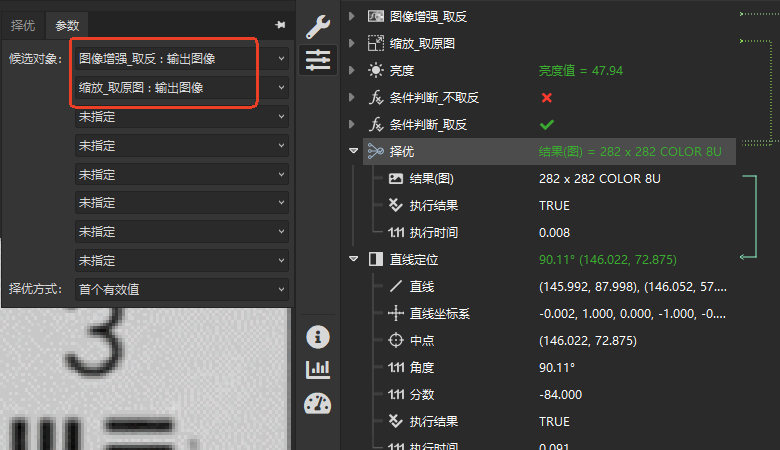The width and height of the screenshot is (780, 450).
Task: Open the info circle icon
Action: 318,337
